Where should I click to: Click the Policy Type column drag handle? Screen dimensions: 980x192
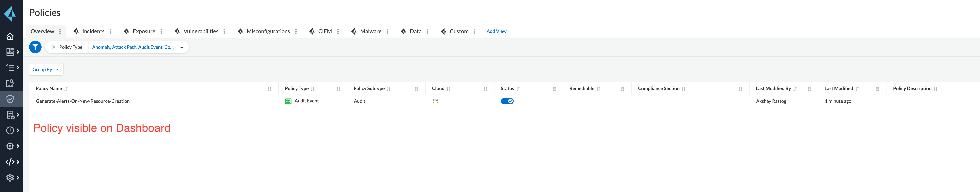click(338, 89)
